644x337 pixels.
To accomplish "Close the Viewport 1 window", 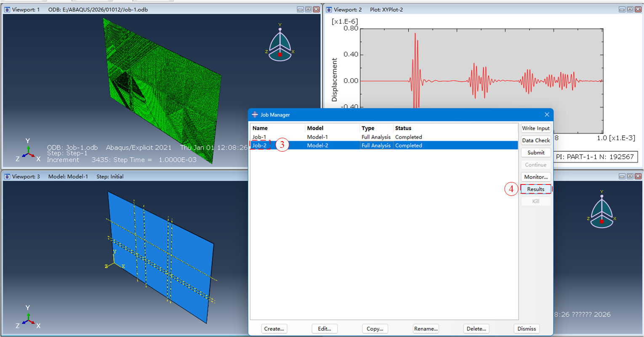I will 316,10.
